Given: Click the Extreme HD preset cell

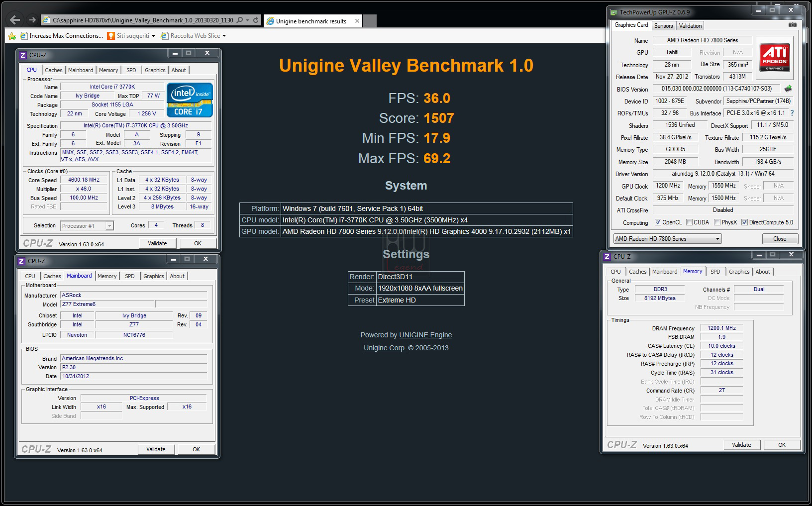Looking at the screenshot, I should coord(420,300).
